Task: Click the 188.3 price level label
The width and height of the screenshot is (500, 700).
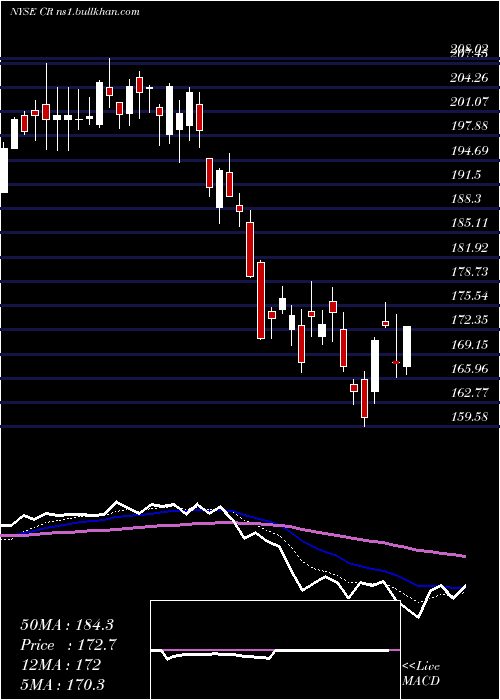Action: (x=466, y=199)
